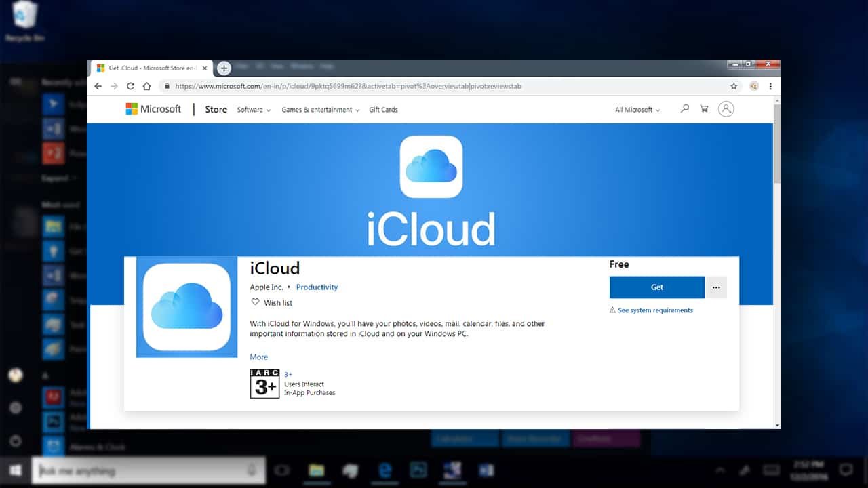868x488 pixels.
Task: Bookmark this page with star icon
Action: pyautogui.click(x=734, y=86)
